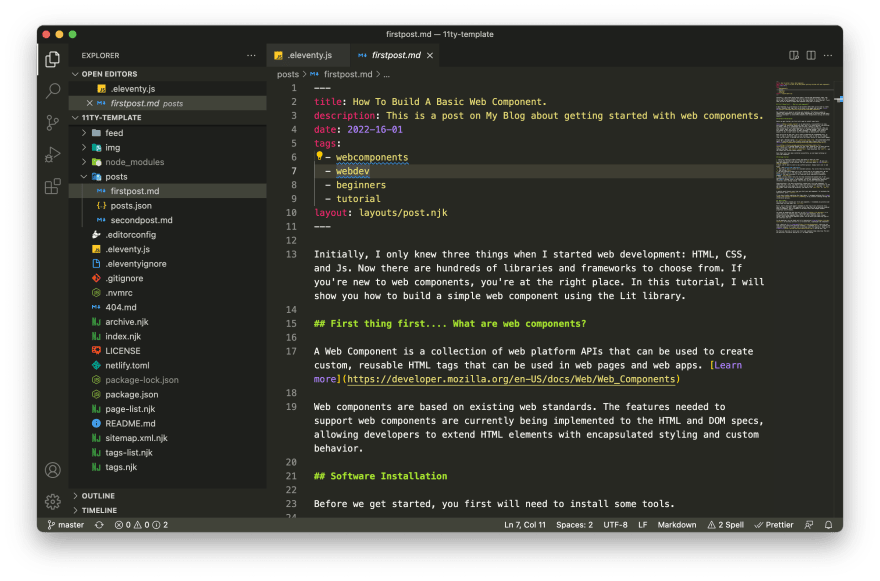Click the MDN Web_Components URL link
Screen dimensions: 880x581
[x=511, y=379]
